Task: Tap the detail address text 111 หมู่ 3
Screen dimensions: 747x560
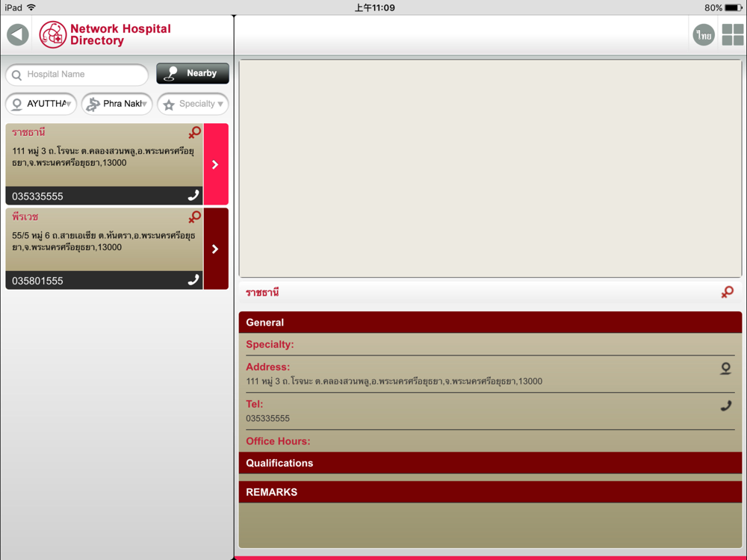Action: tap(394, 381)
